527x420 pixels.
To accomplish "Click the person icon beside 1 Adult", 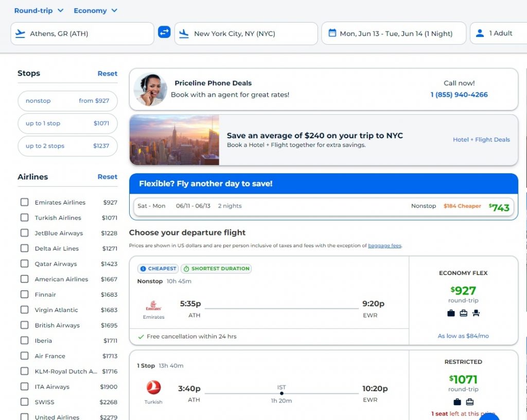I will tap(480, 33).
